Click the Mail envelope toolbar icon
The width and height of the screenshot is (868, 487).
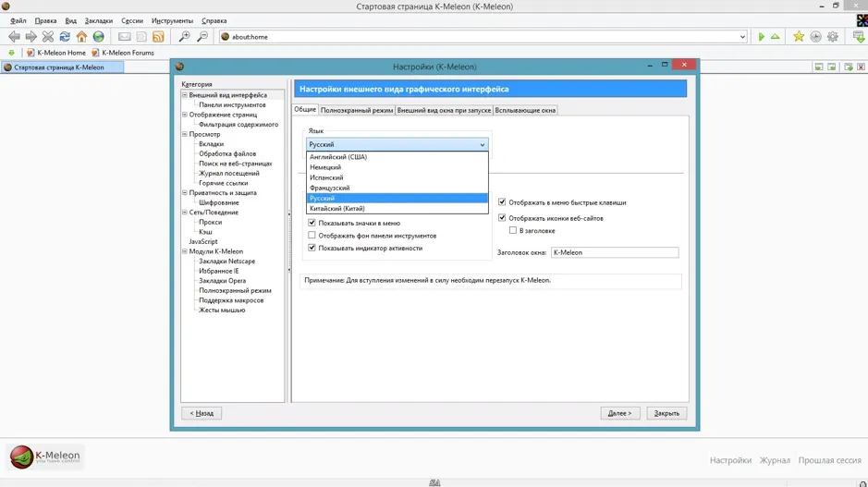coord(125,37)
